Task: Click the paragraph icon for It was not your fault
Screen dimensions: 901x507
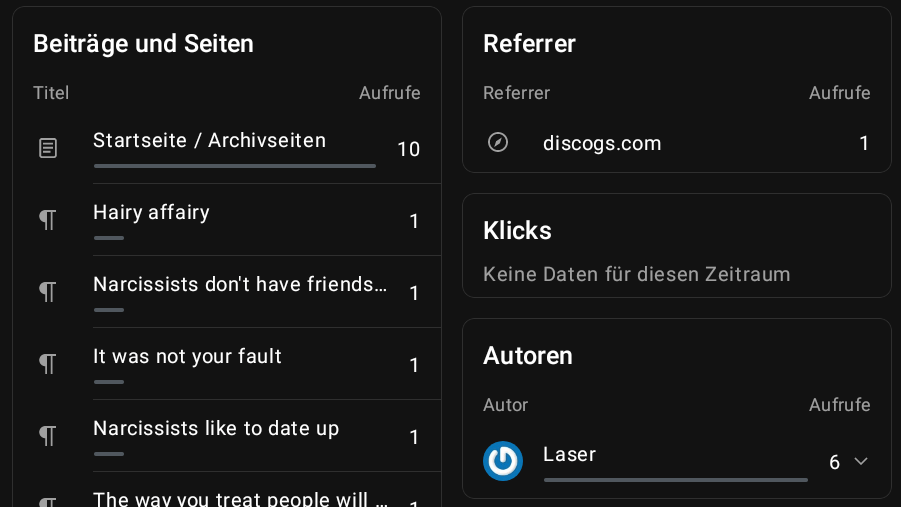Action: point(48,364)
